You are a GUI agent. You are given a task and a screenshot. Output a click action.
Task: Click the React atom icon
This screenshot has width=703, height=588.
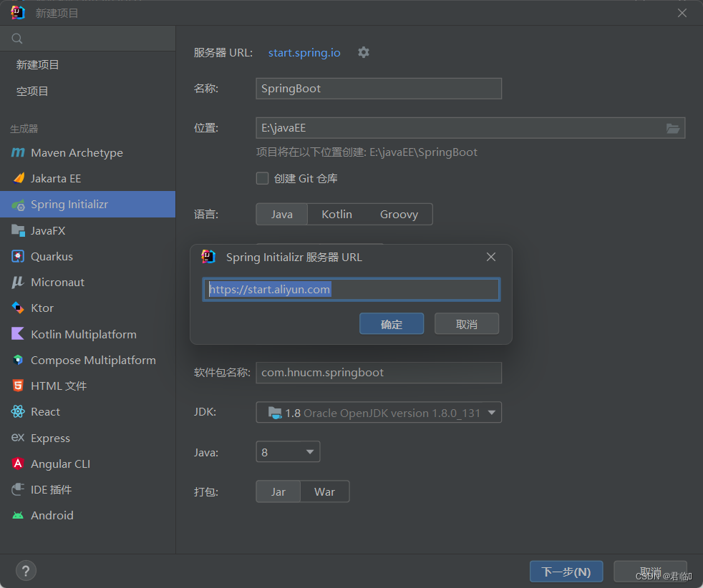click(x=18, y=411)
